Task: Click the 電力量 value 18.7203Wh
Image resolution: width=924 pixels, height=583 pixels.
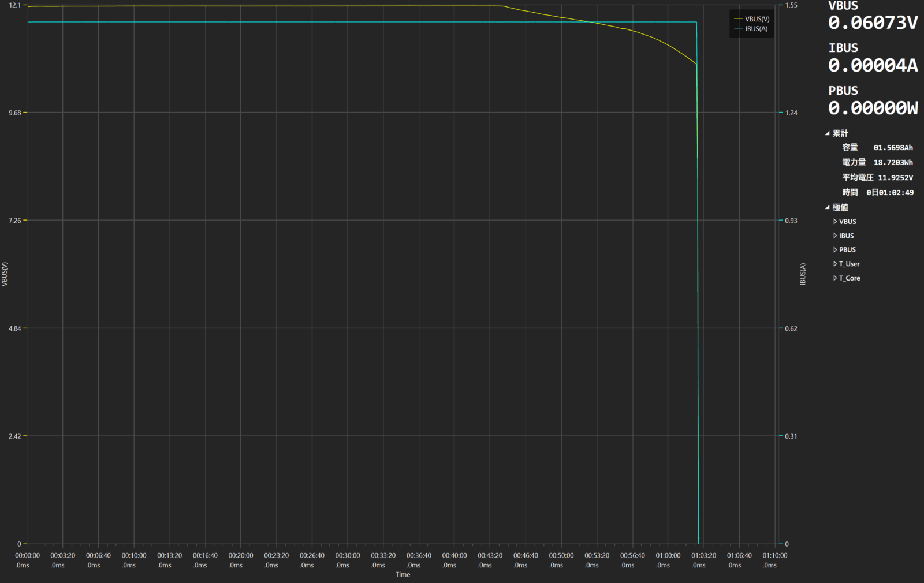Action: tap(893, 163)
